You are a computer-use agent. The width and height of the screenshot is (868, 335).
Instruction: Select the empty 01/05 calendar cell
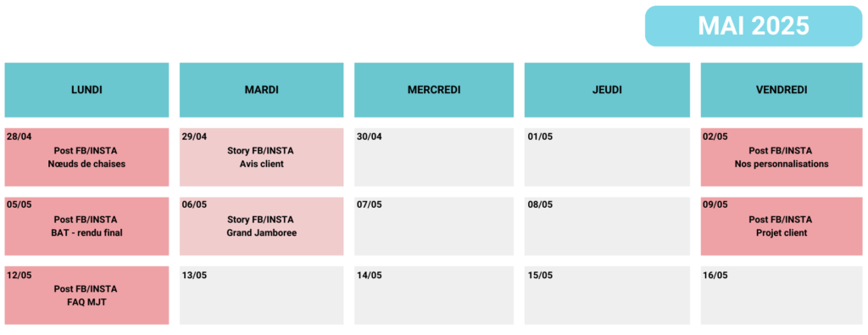pyautogui.click(x=607, y=157)
